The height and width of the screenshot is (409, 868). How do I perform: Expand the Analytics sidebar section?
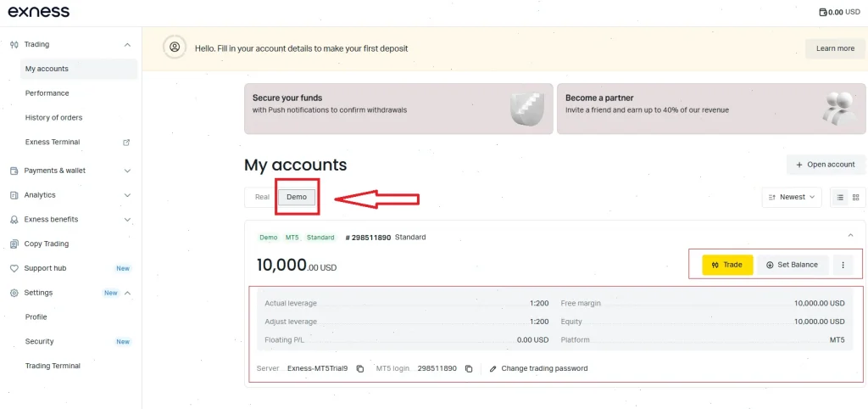(x=127, y=195)
